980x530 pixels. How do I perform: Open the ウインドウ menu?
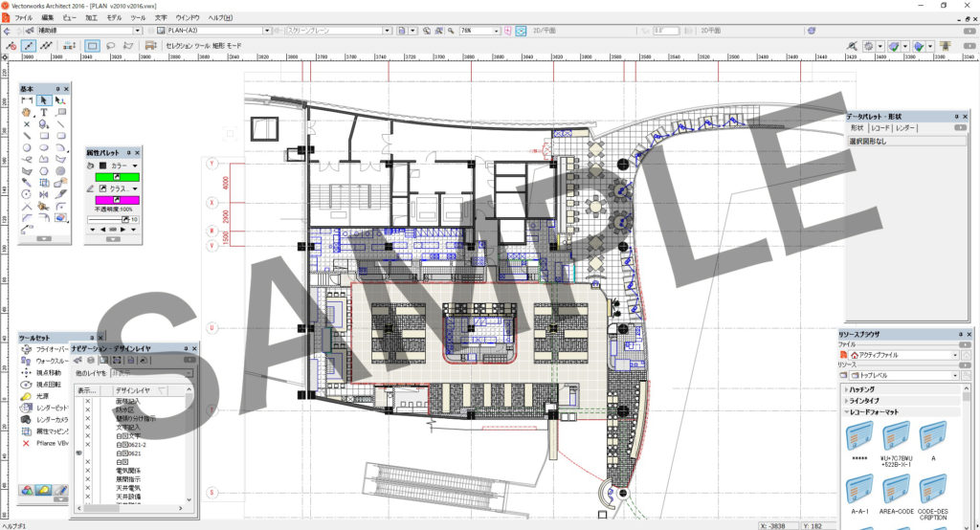188,18
